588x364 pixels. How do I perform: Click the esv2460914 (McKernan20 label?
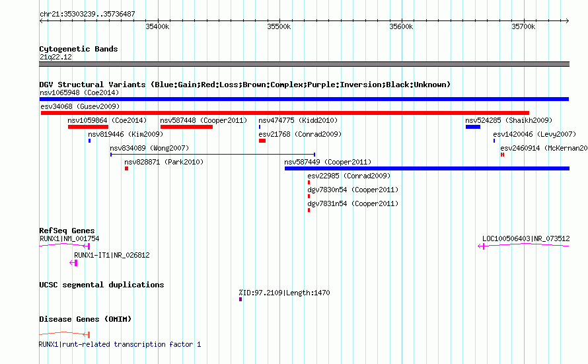tap(544, 148)
